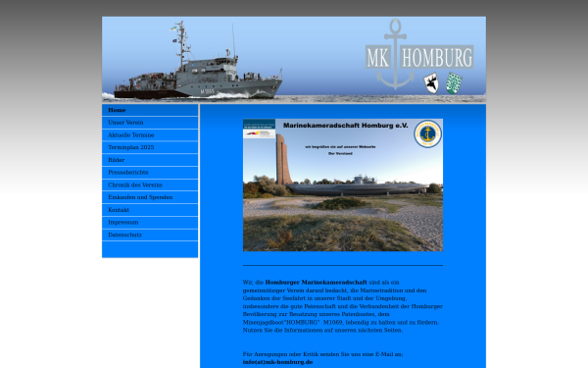Click the info(at)mk-homburg.de email address
588x368 pixels.
tap(277, 362)
